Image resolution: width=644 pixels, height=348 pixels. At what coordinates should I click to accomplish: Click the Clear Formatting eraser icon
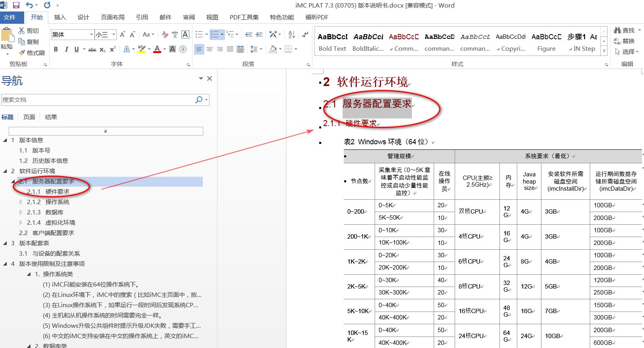165,34
